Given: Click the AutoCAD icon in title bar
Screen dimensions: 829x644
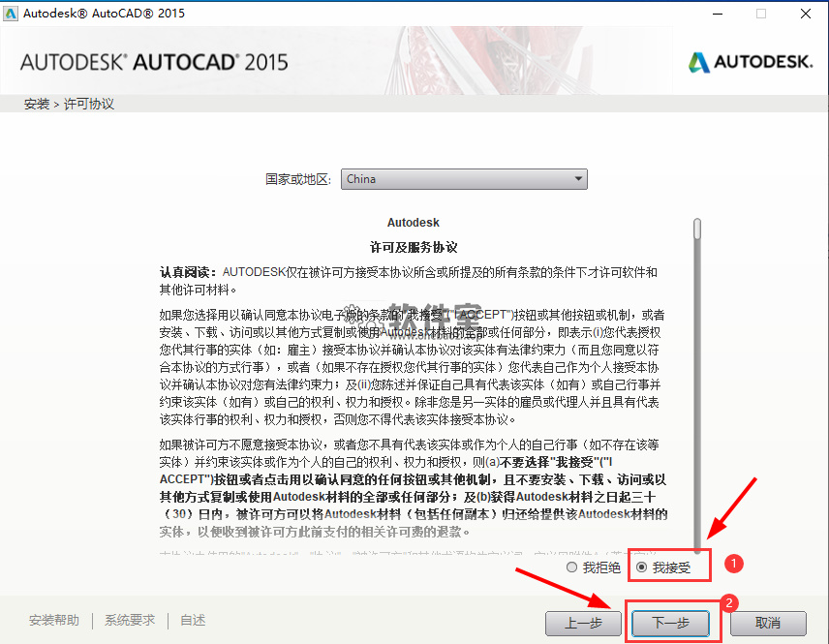Looking at the screenshot, I should click(x=11, y=14).
